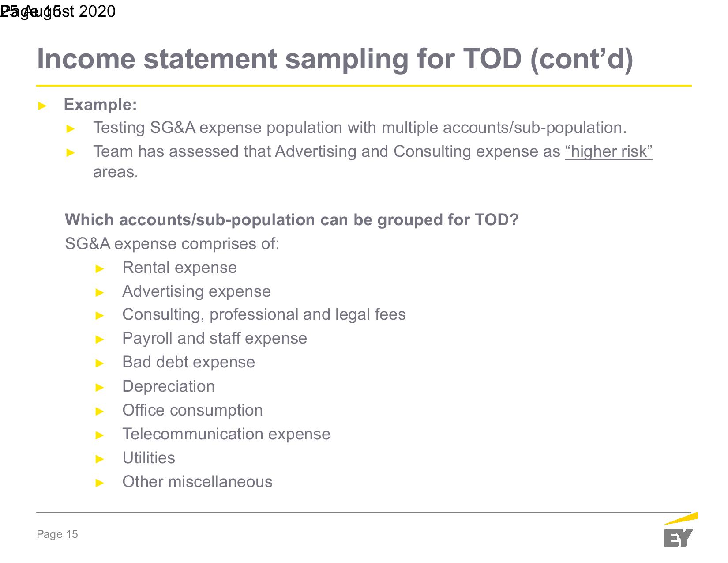Click the Office consumption item
Screen dimensions: 728x563
[192, 410]
